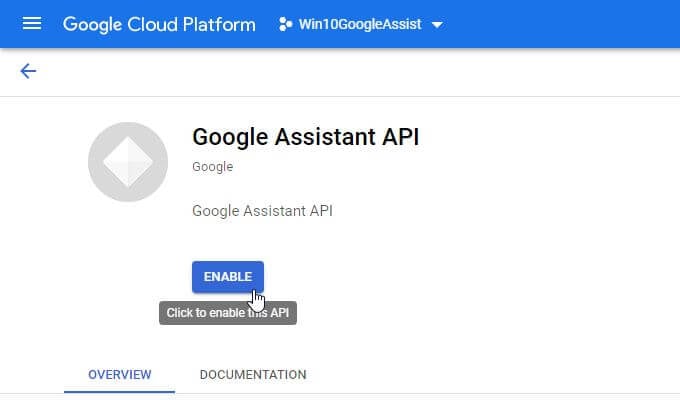680x400 pixels.
Task: Open the hamburger navigation menu
Action: click(31, 23)
